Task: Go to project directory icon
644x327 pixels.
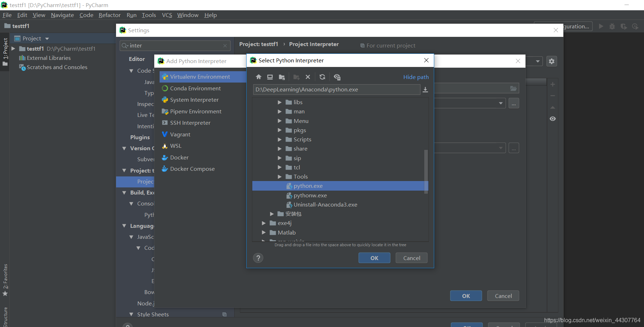Action: 282,77
